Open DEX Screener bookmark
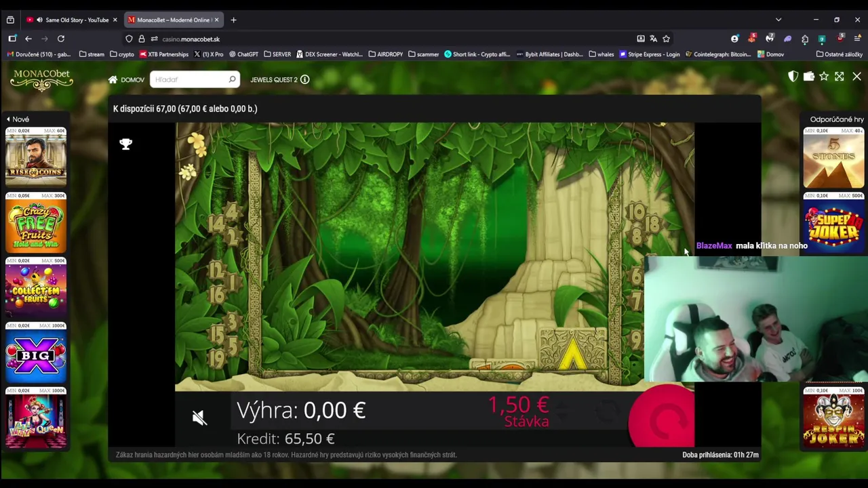The width and height of the screenshot is (868, 488). (329, 54)
